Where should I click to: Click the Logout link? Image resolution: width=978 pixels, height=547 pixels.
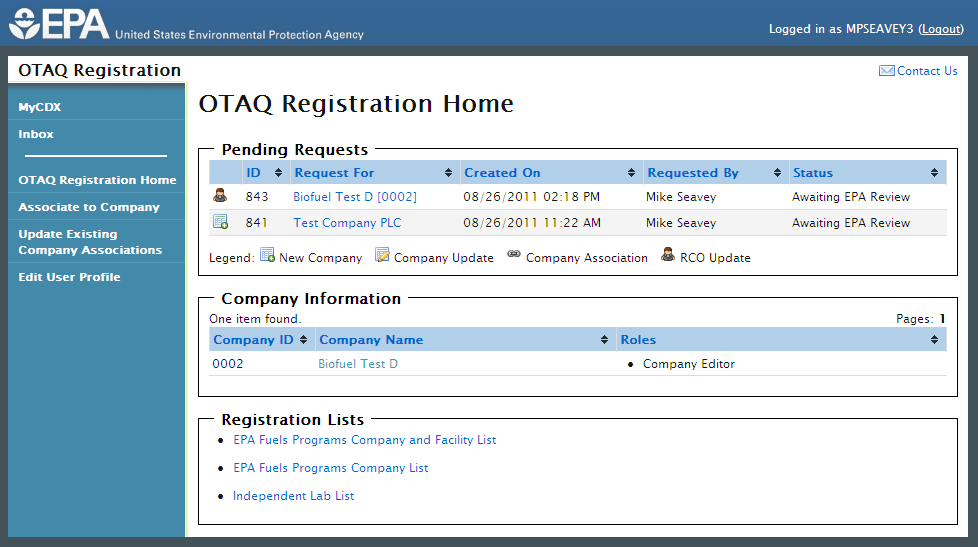(941, 29)
